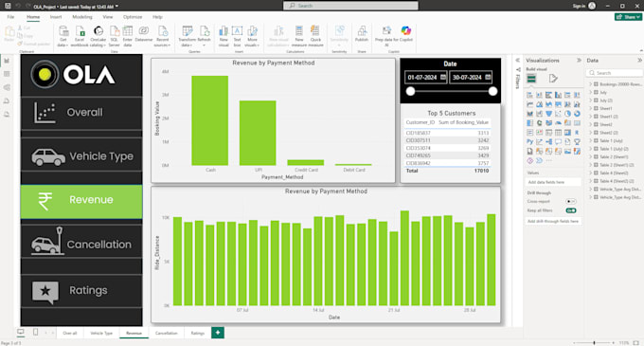644x346 pixels.
Task: Choose the Python visual icon
Action: 529,142
